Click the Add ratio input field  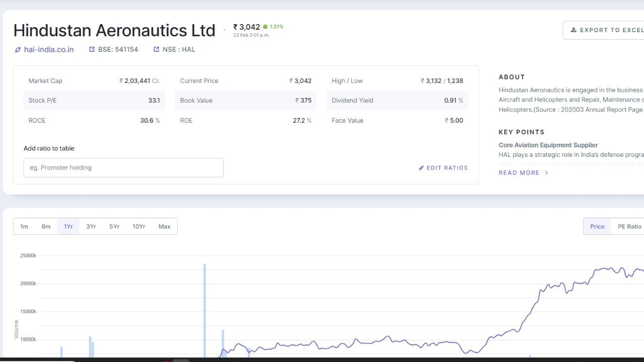[x=123, y=167]
